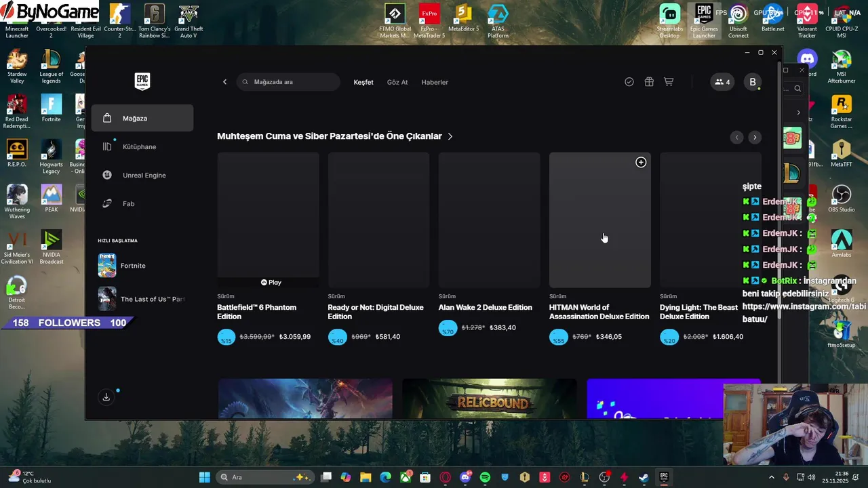Click the taskbar Ara search box

click(265, 477)
